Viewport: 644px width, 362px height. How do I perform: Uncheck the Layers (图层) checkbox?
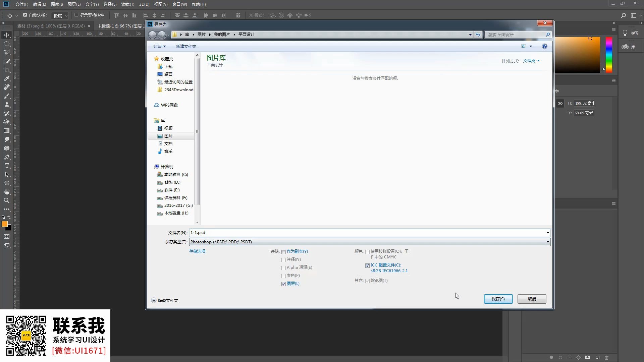[283, 284]
